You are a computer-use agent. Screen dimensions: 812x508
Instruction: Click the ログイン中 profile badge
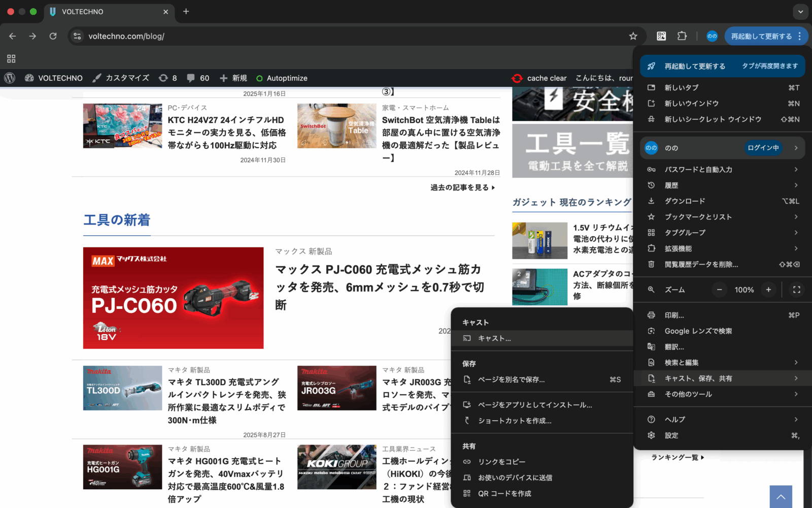pos(763,148)
